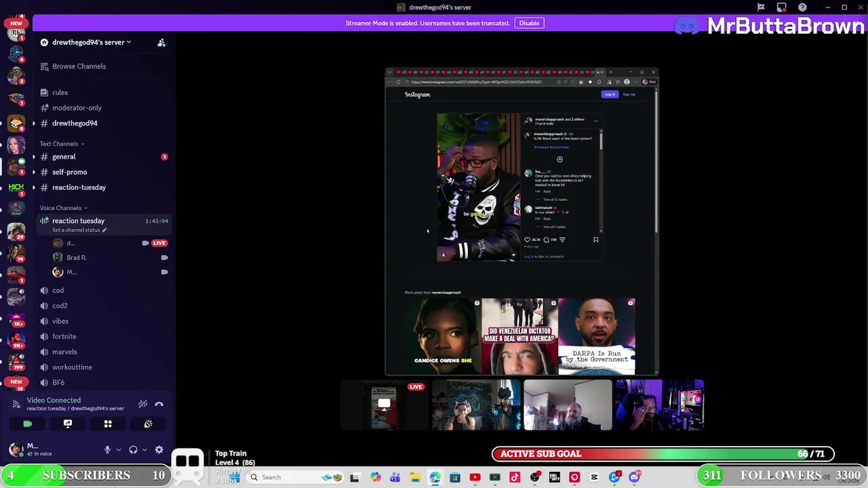Select the participant video tile next to the LIVE thumbnail

tap(476, 405)
